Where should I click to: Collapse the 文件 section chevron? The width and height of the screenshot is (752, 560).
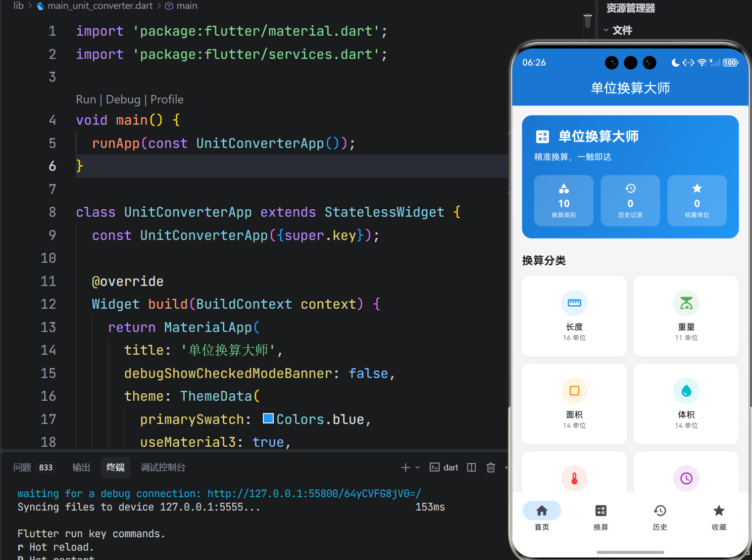click(606, 30)
